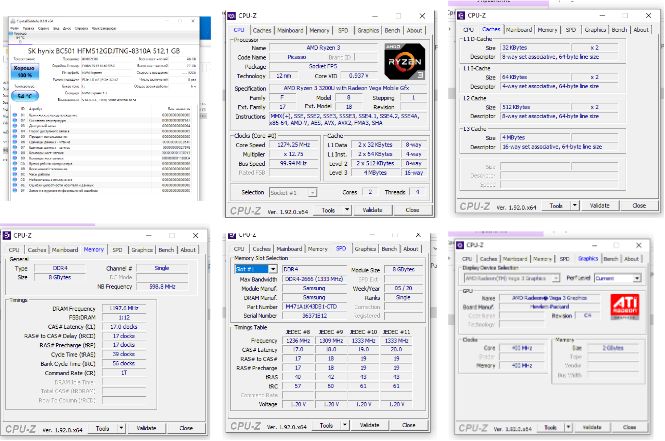Image resolution: width=665 pixels, height=441 pixels.
Task: Click the Ryzen 3 logo in CPU tab window
Action: coord(405,61)
